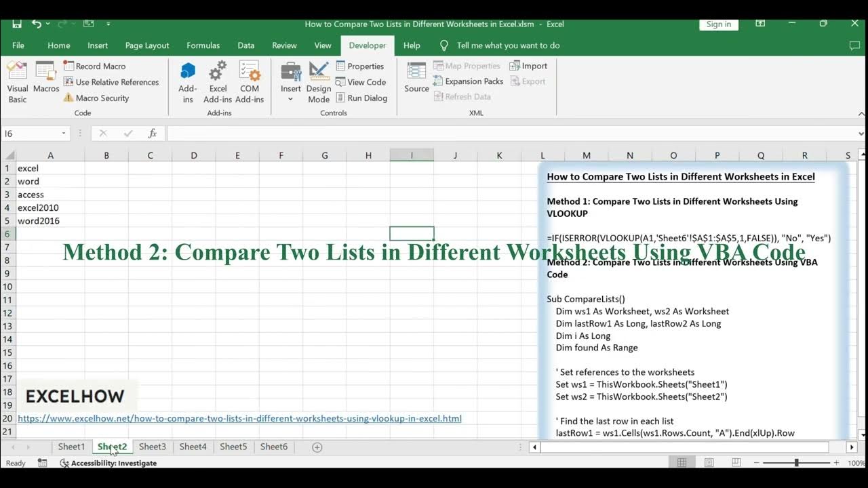868x488 pixels.
Task: Open the Page Layout tab
Action: (x=147, y=45)
